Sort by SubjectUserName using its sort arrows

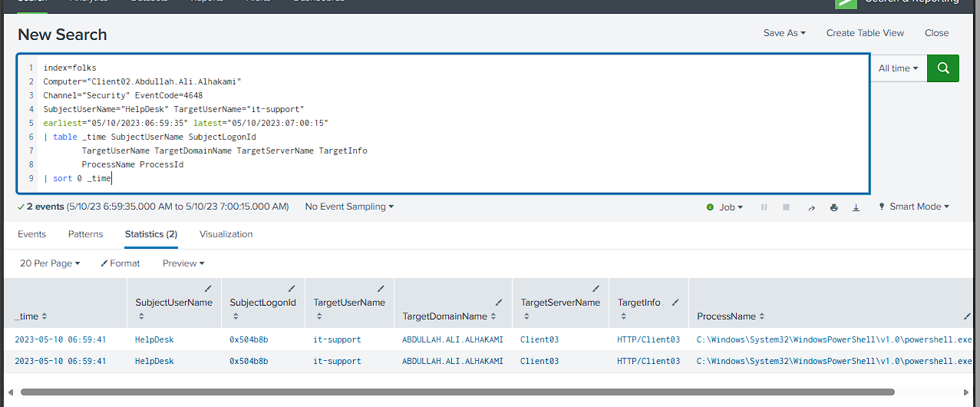pyautogui.click(x=140, y=316)
